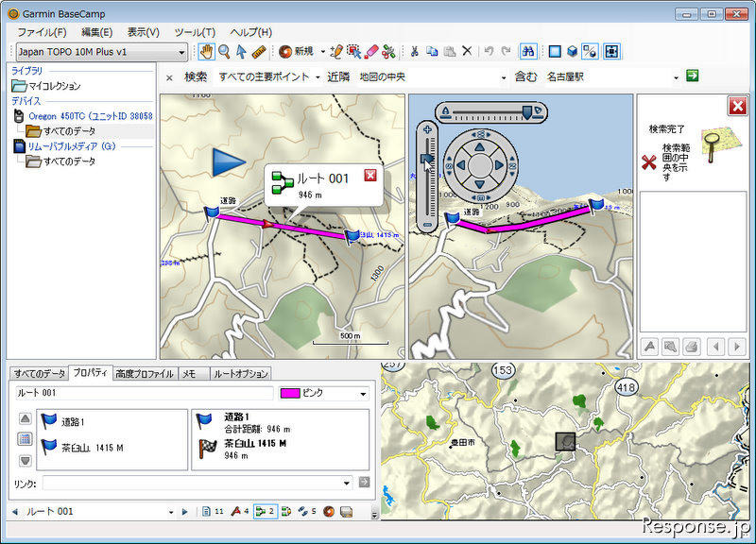This screenshot has width=756, height=544.
Task: Open the ヘルプ(H) menu
Action: (x=250, y=32)
